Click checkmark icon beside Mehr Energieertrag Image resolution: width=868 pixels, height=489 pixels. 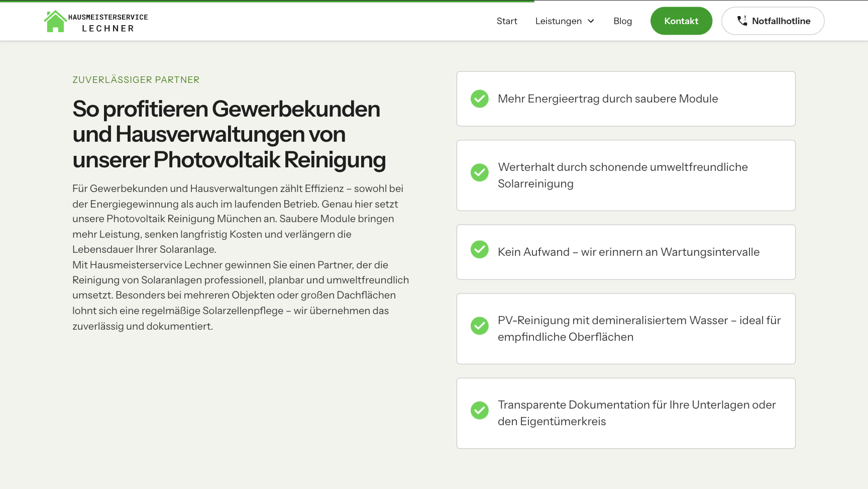tap(480, 99)
